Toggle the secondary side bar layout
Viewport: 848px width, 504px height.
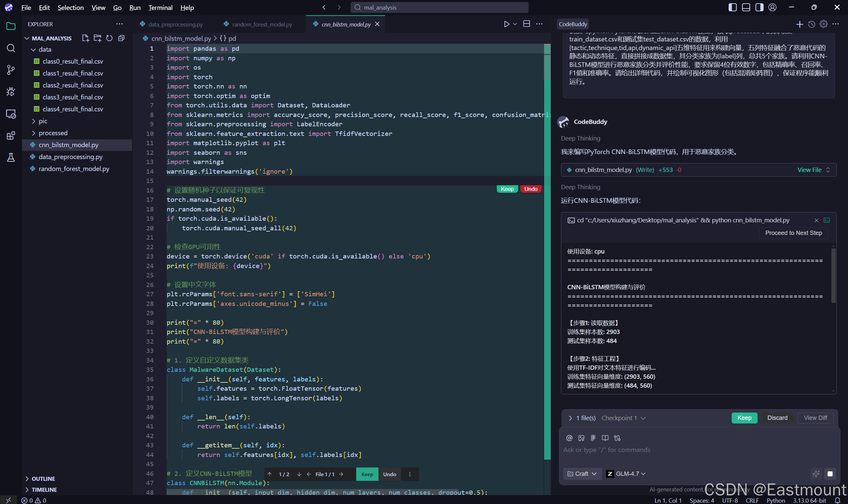(x=760, y=8)
